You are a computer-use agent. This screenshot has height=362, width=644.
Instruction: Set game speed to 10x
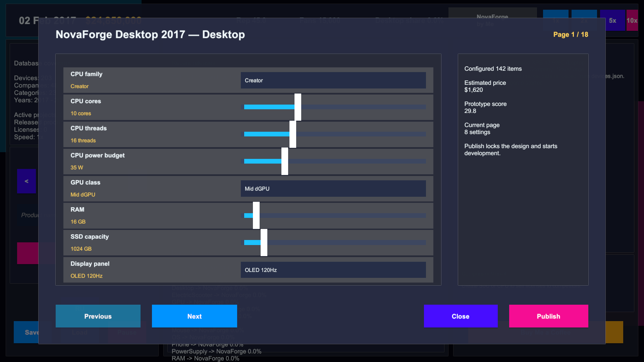[x=632, y=20]
